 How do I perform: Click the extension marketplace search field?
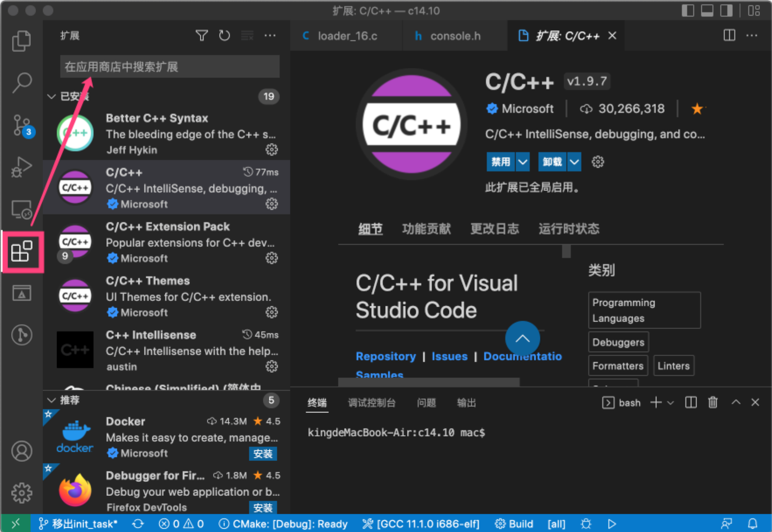click(170, 67)
